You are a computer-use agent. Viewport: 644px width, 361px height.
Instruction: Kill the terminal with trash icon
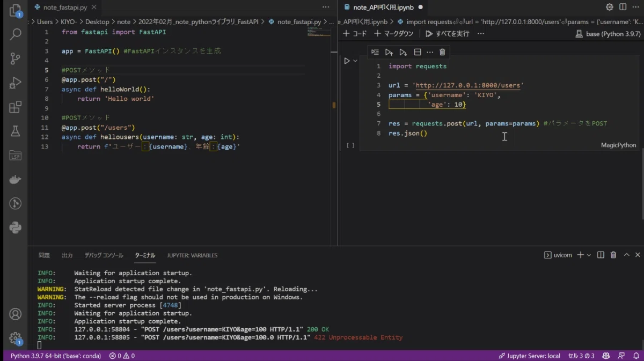(613, 255)
